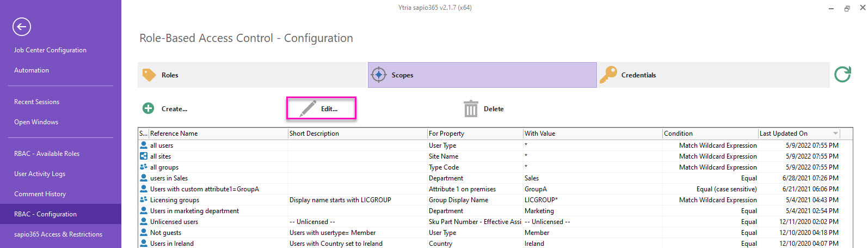The image size is (868, 248).
Task: Click the back arrow circle icon
Action: click(x=22, y=27)
